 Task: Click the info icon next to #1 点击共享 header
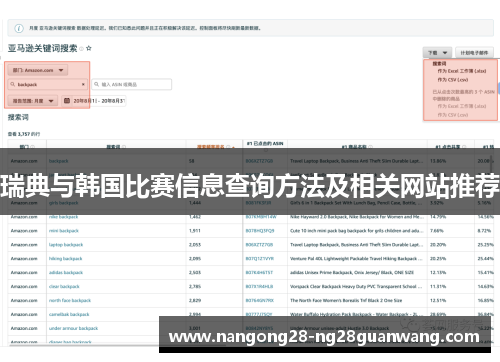(x=464, y=147)
